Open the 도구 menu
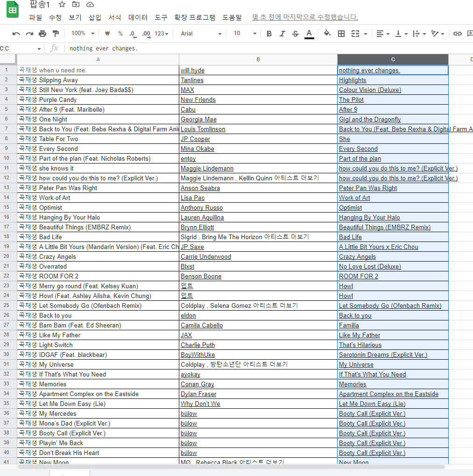 point(161,17)
